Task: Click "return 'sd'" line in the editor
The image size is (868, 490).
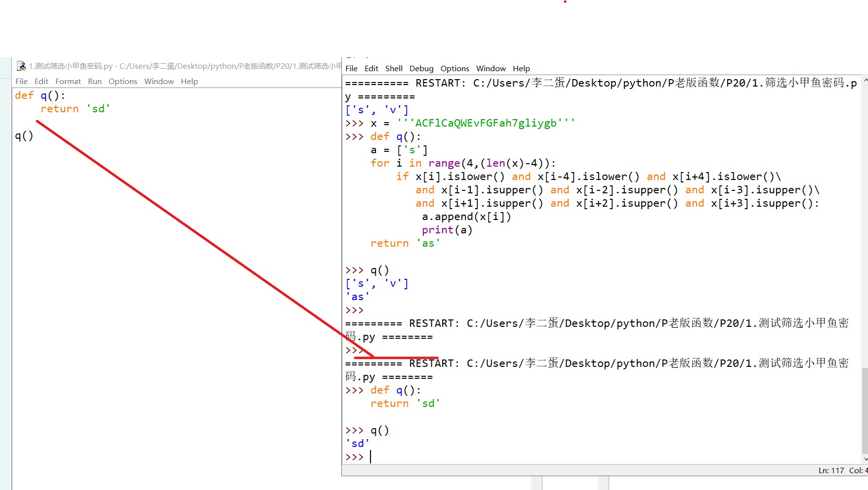Action: tap(75, 109)
